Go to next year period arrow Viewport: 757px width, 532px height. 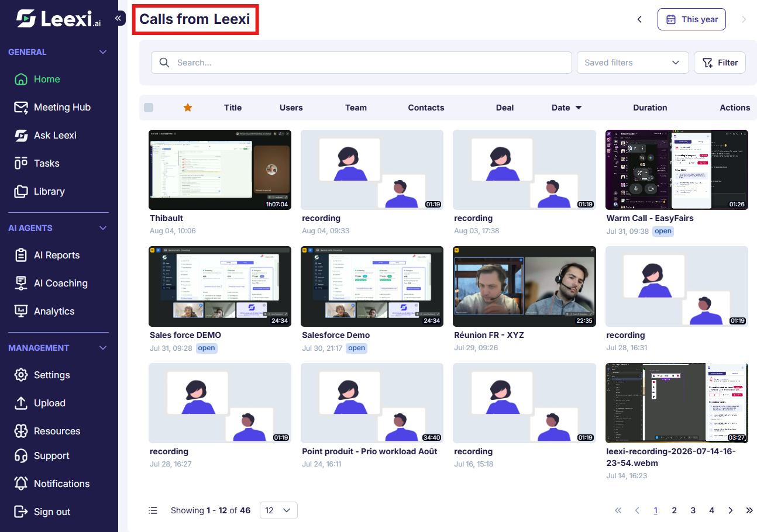coord(744,19)
